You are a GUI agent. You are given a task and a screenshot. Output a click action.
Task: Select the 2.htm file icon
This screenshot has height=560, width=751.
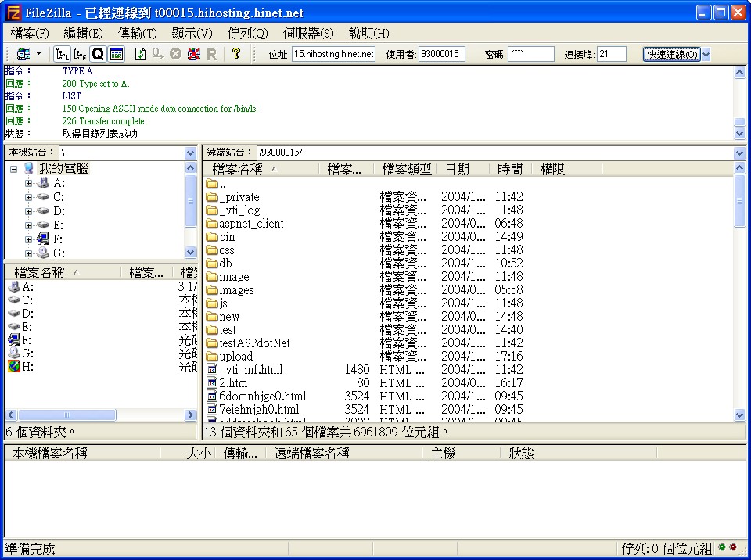212,382
